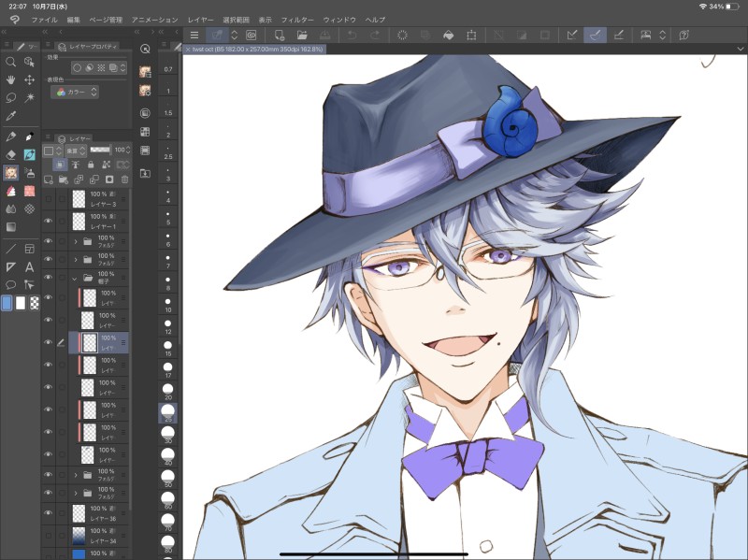Select the cyan Blend tool icon
This screenshot has width=748, height=560.
pyautogui.click(x=30, y=154)
